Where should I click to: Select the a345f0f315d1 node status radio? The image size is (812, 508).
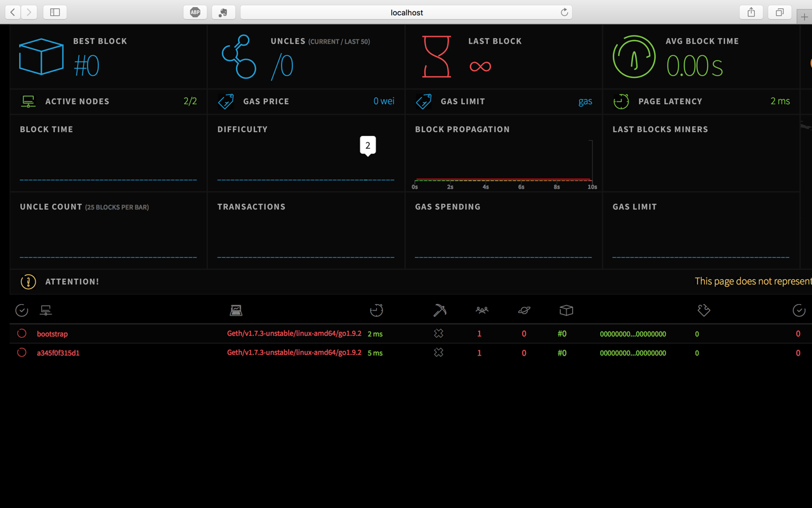(21, 352)
